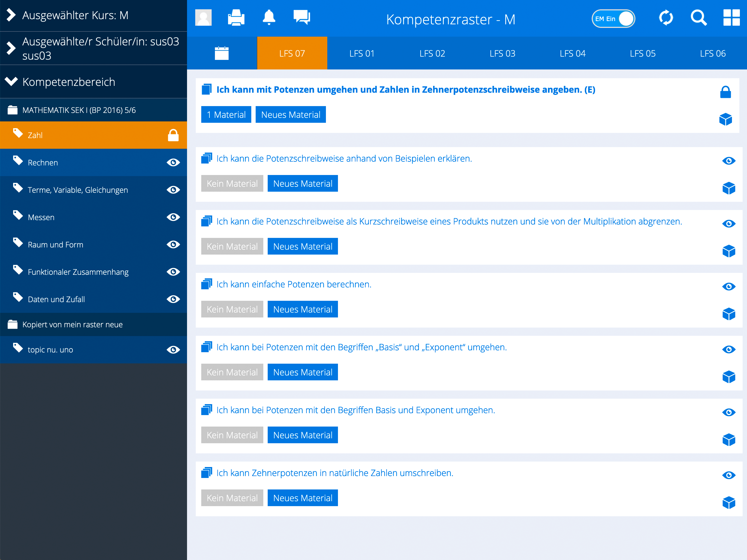
Task: Open the search magnifier
Action: (698, 17)
